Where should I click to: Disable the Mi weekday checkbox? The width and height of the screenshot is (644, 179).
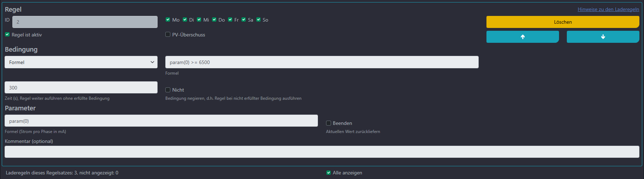(199, 19)
